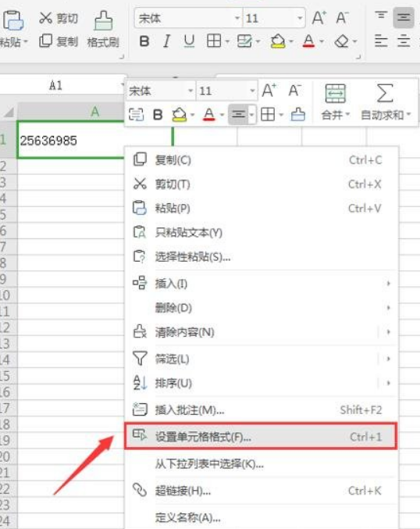
Task: Toggle Italic in the ribbon
Action: click(x=166, y=41)
